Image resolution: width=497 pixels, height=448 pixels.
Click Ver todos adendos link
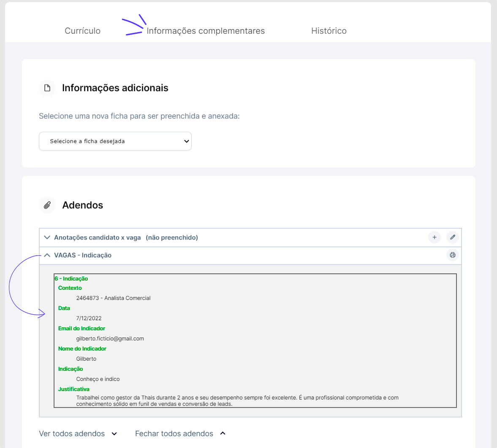click(72, 433)
